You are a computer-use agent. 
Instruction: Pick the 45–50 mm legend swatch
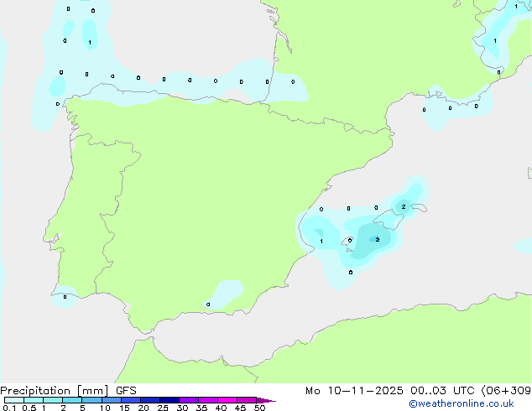247,400
